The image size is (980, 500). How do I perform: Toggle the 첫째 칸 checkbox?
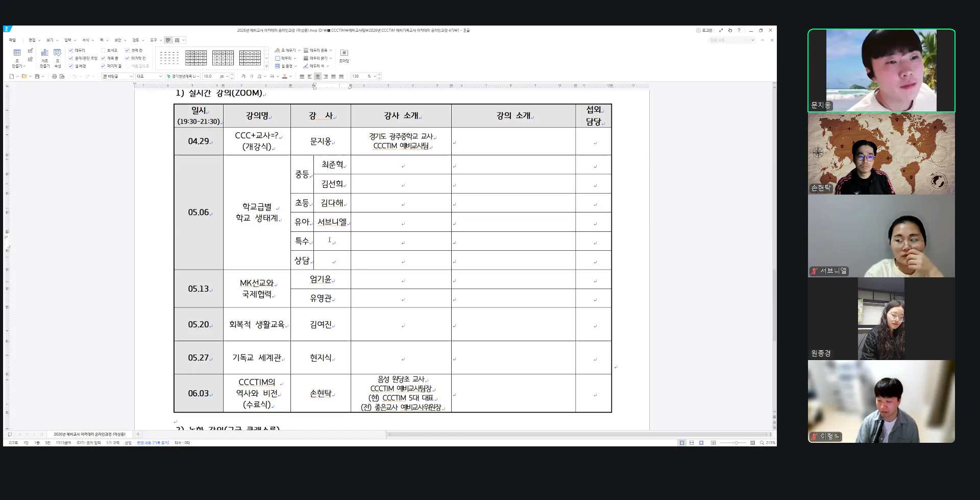pos(127,50)
